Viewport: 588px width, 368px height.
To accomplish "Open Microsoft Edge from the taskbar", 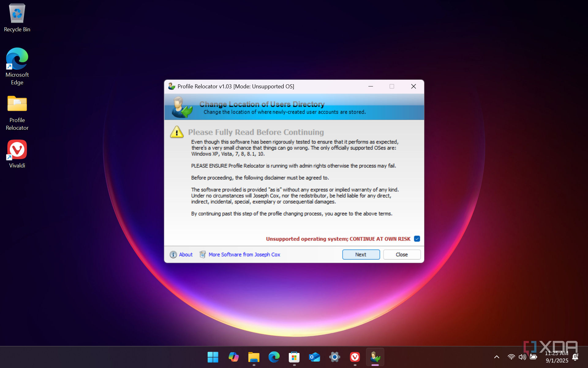I will point(274,357).
